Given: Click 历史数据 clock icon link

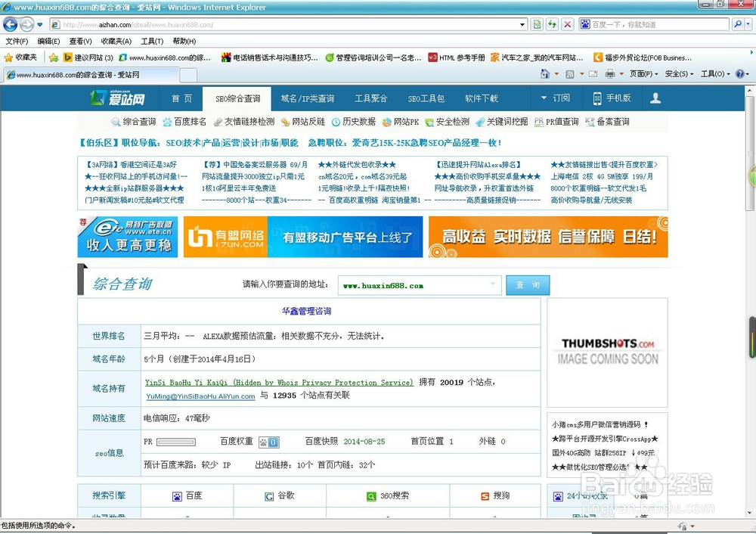Looking at the screenshot, I should point(354,122).
